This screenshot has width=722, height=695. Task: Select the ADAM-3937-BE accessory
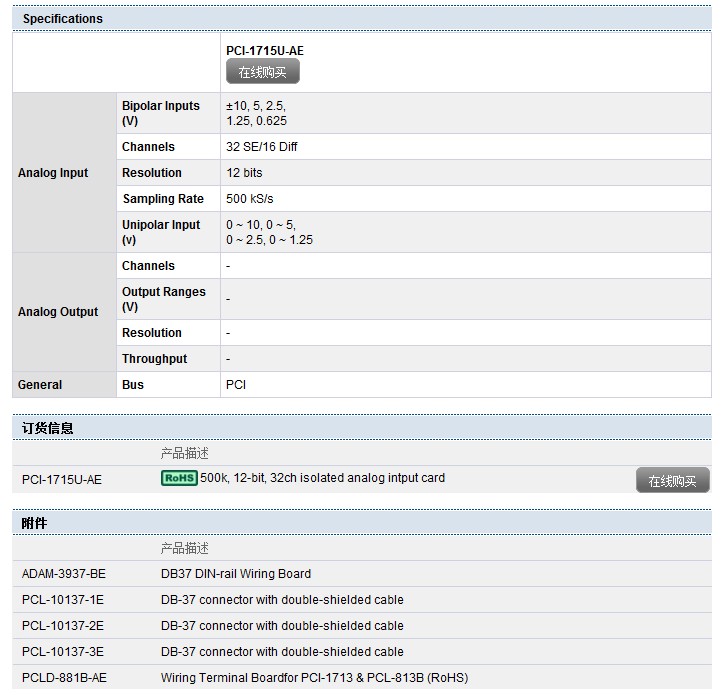coord(64,574)
